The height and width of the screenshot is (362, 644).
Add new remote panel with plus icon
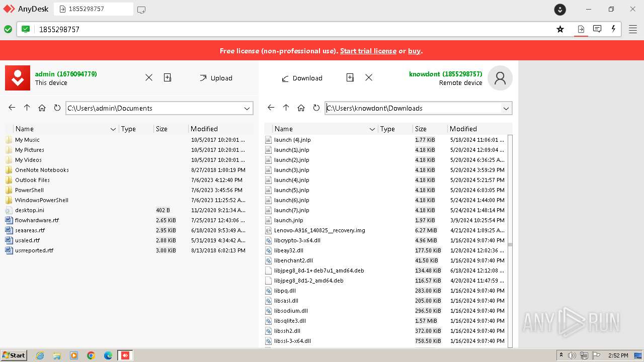tap(350, 77)
